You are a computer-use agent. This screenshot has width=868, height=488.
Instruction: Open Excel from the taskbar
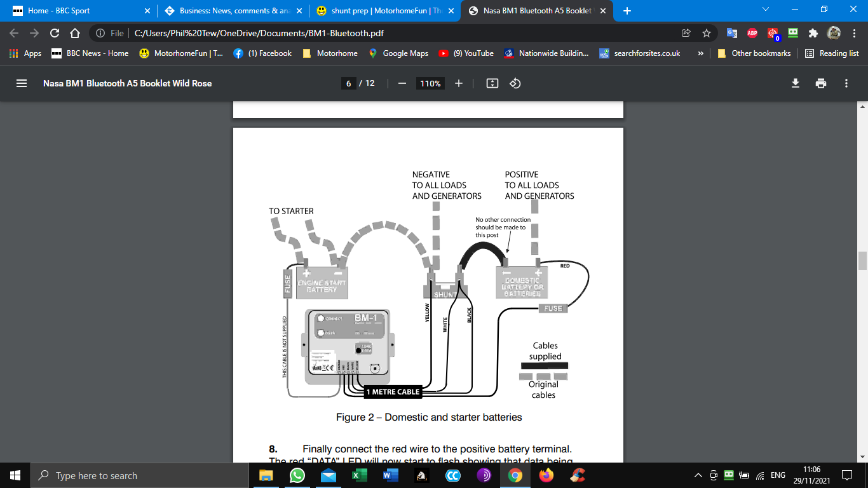359,475
